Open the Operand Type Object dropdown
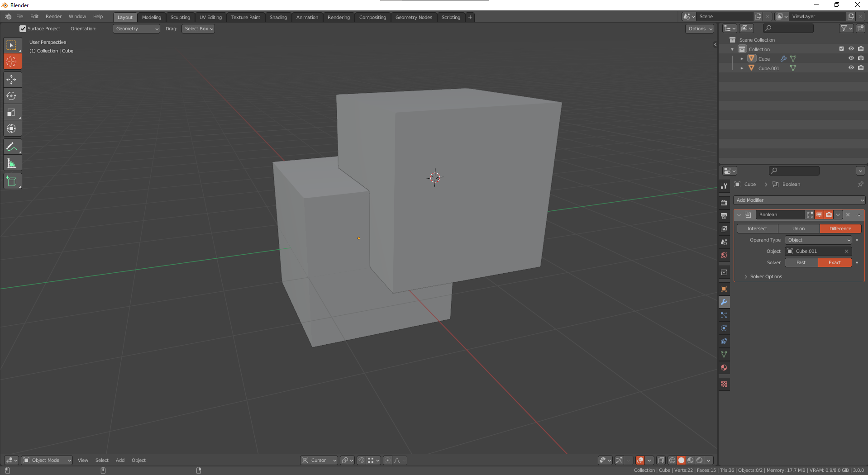This screenshot has width=868, height=475. pos(819,240)
